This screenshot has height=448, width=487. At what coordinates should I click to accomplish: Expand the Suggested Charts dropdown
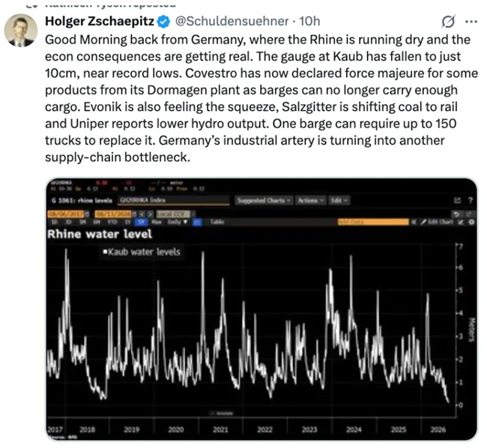pos(264,200)
